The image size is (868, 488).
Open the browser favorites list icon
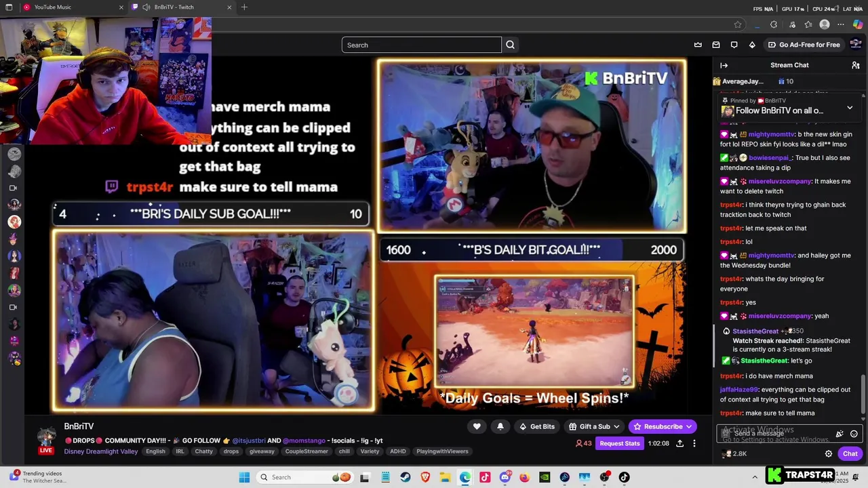pyautogui.click(x=808, y=24)
